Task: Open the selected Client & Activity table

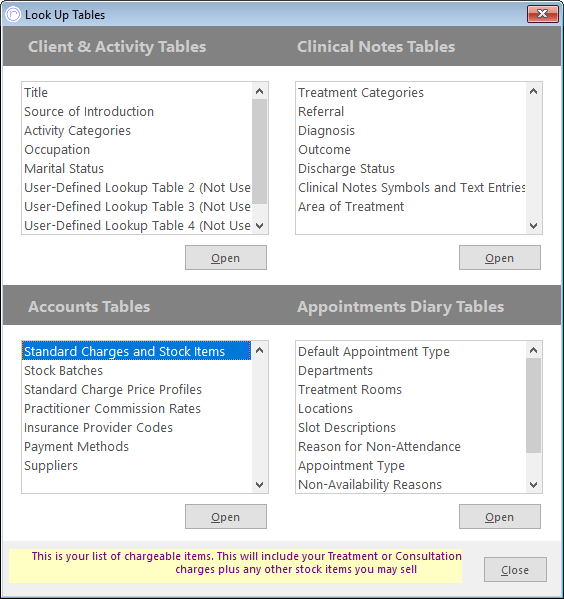Action: point(226,258)
